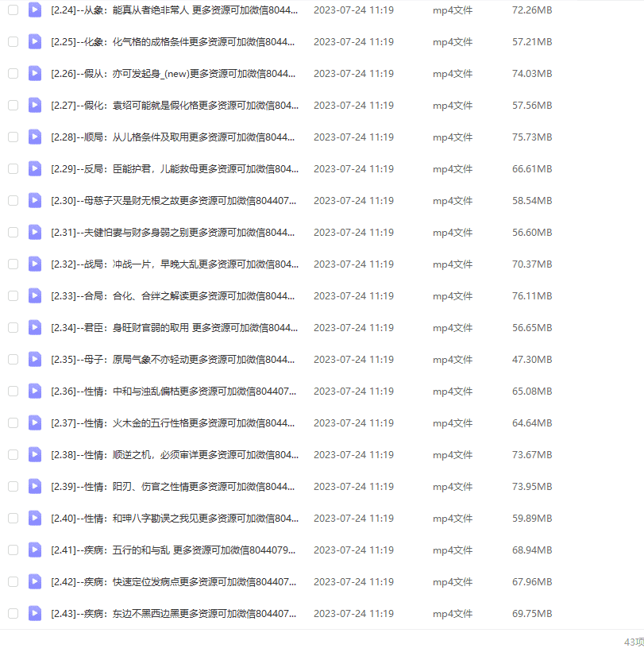Open the file named [2.26]--假从
The height and width of the screenshot is (652, 644).
[x=175, y=73]
